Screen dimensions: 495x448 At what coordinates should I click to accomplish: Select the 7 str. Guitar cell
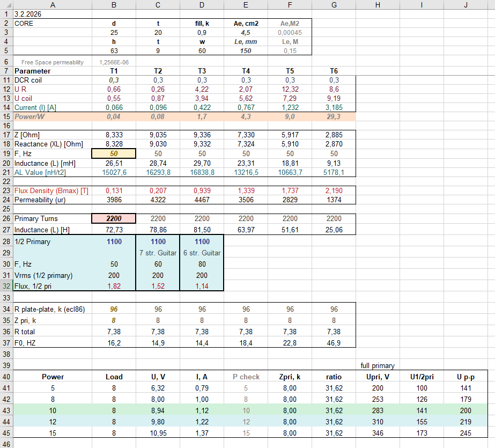[x=158, y=253]
